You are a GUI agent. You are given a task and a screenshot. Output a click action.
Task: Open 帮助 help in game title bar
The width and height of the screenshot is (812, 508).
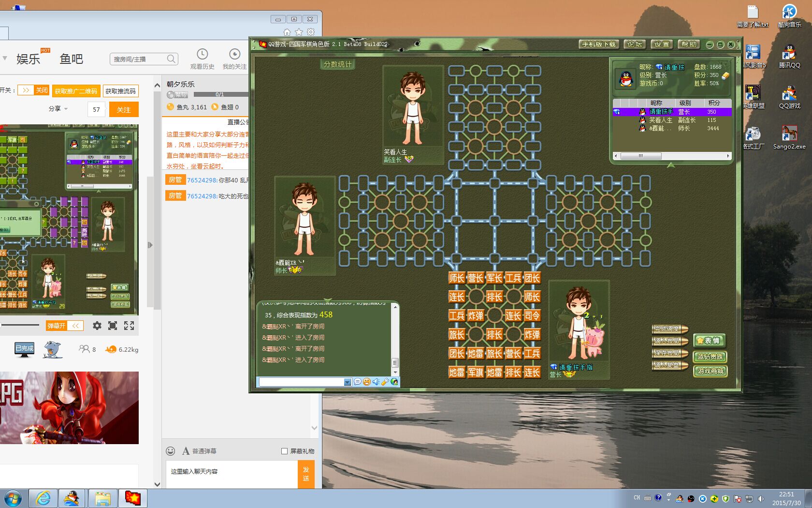[x=689, y=44]
